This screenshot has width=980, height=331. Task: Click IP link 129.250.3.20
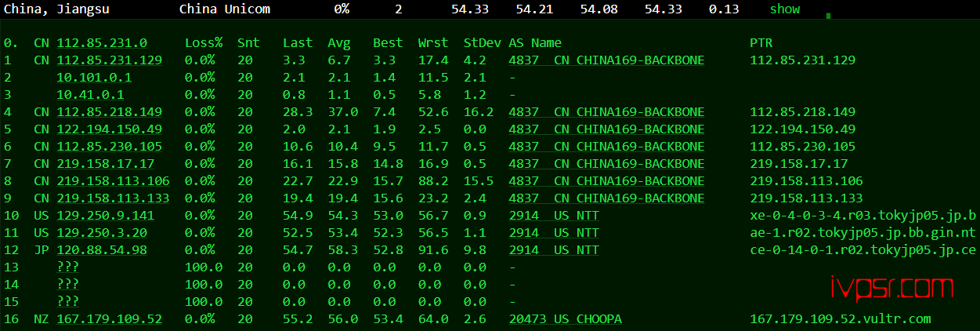tap(102, 232)
